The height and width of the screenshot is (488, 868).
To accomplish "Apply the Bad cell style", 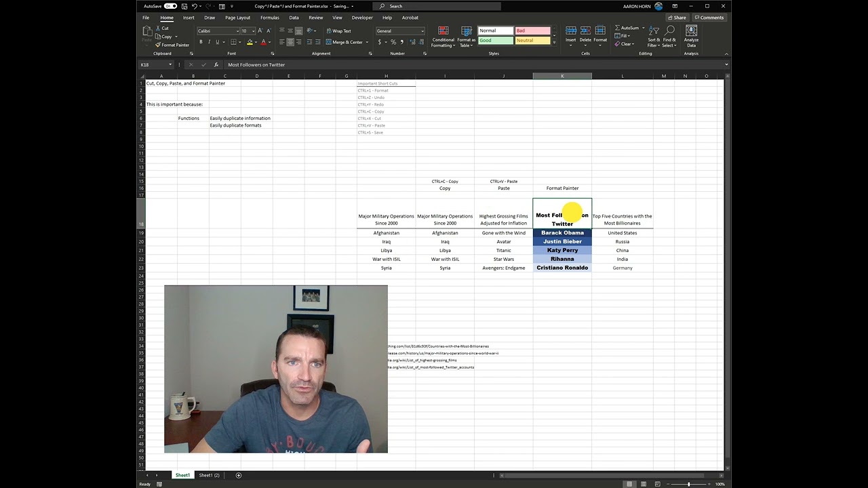I will (x=532, y=30).
